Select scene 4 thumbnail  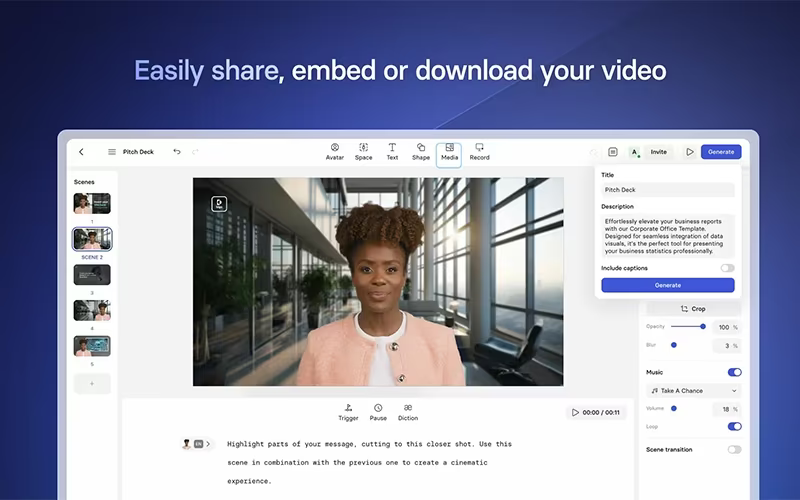92,310
